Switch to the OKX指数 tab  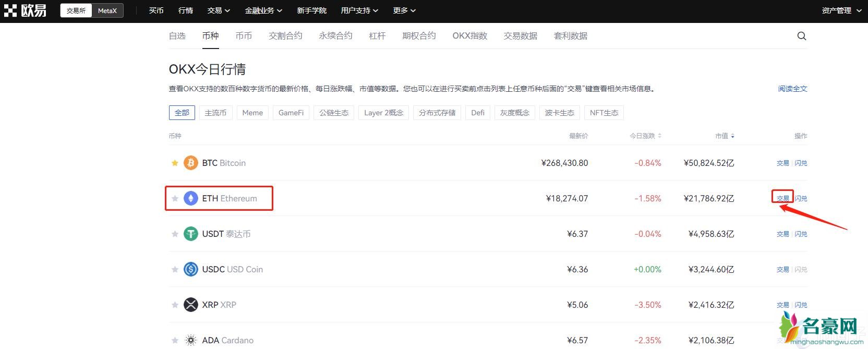point(469,36)
